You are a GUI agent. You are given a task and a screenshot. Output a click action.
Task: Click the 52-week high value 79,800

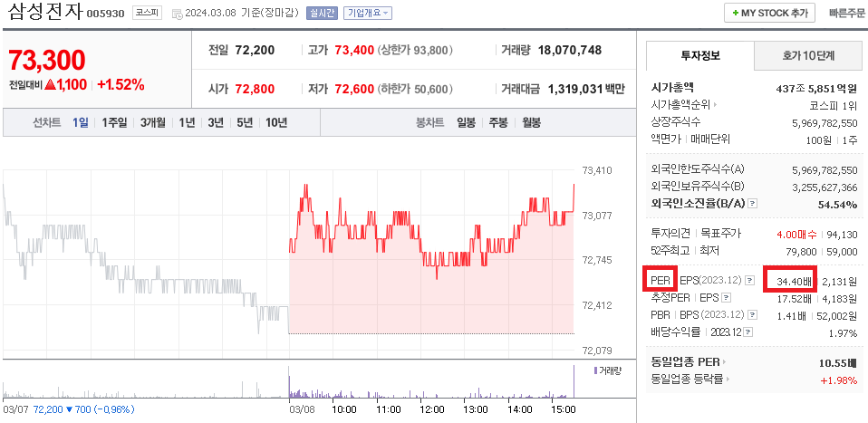[801, 252]
